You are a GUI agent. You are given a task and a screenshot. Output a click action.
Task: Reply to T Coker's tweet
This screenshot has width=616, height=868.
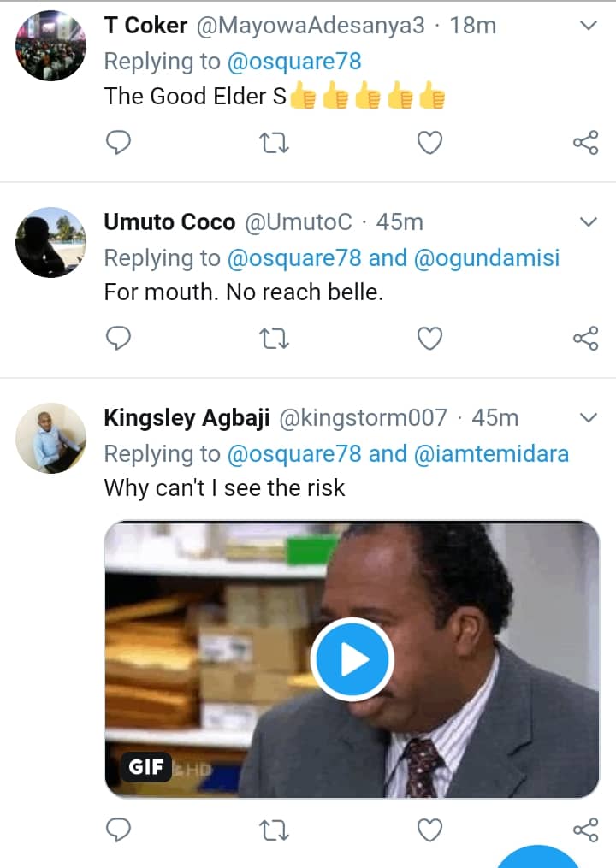[117, 144]
